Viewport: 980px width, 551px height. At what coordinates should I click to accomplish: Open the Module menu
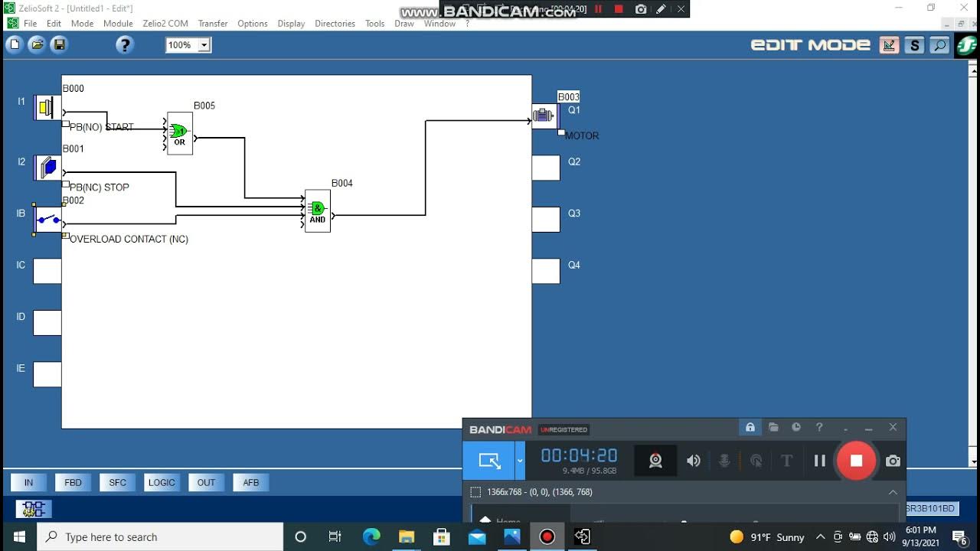pyautogui.click(x=118, y=24)
